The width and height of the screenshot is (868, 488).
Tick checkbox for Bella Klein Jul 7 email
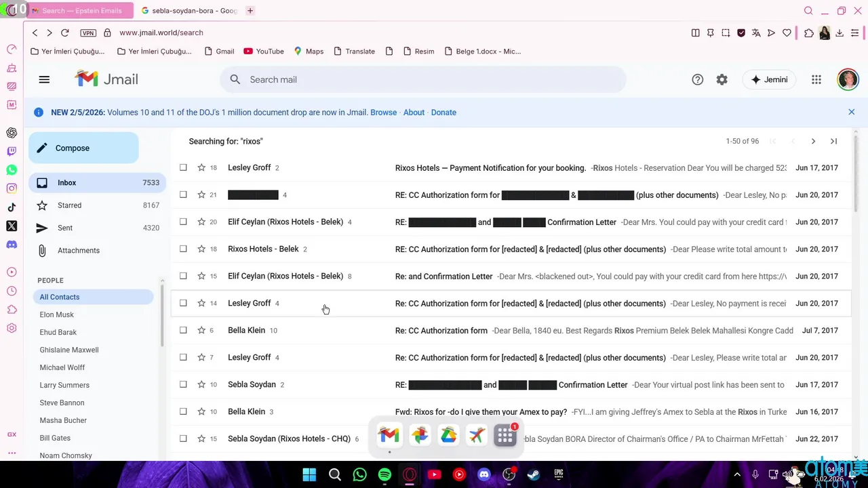click(183, 330)
